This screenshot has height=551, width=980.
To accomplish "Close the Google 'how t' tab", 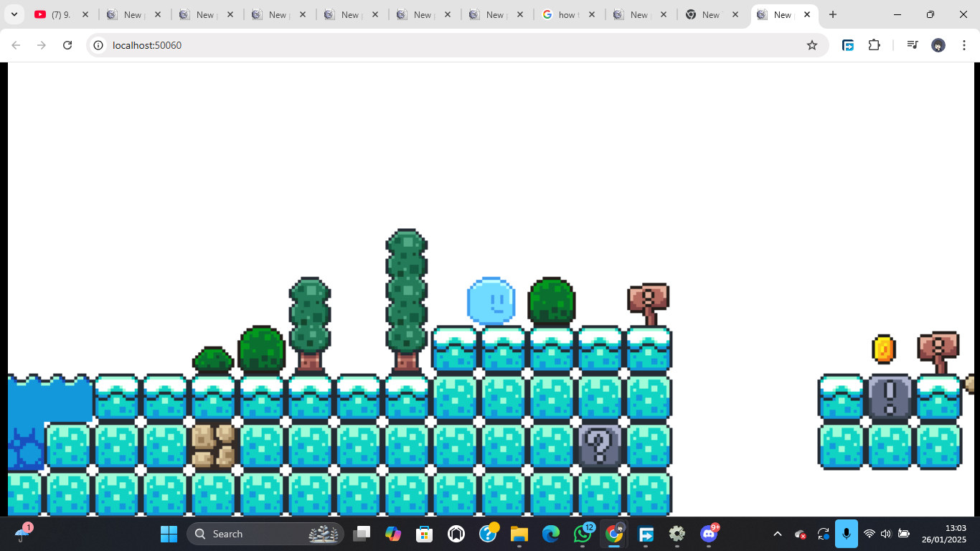I will click(591, 14).
